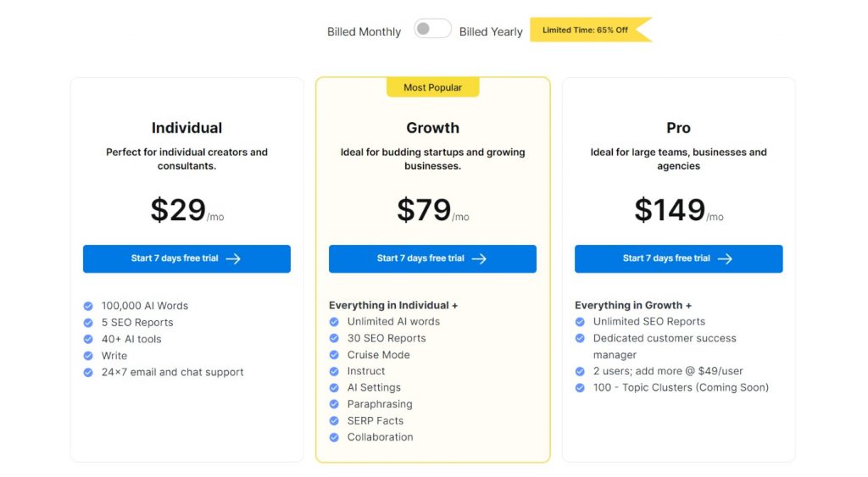Viewport: 868px width, 477px height.
Task: Click the Most Popular badge
Action: pyautogui.click(x=432, y=87)
